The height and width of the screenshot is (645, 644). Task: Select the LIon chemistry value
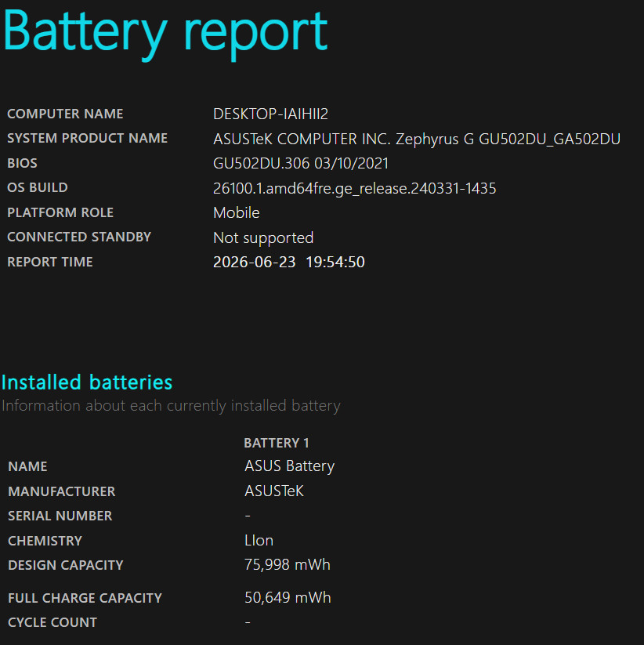pyautogui.click(x=259, y=541)
